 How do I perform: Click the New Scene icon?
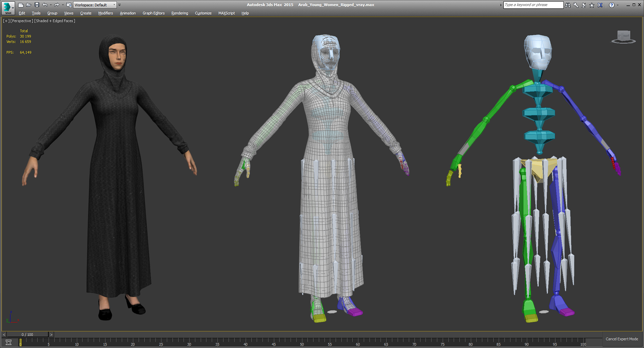pos(20,5)
